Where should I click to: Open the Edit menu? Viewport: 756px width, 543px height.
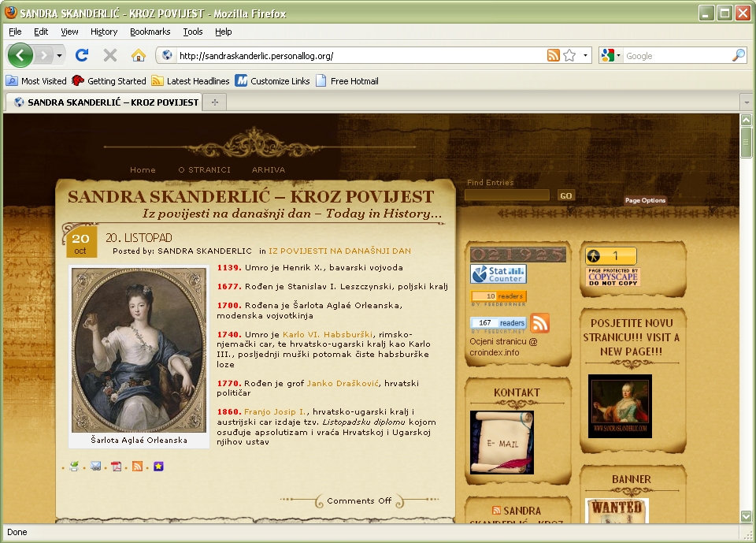(x=41, y=32)
